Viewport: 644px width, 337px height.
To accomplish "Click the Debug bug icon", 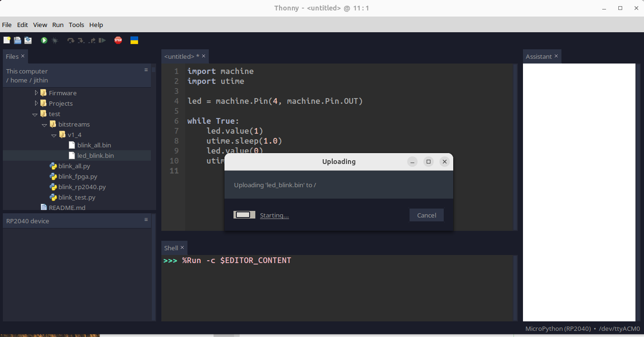I will (55, 41).
